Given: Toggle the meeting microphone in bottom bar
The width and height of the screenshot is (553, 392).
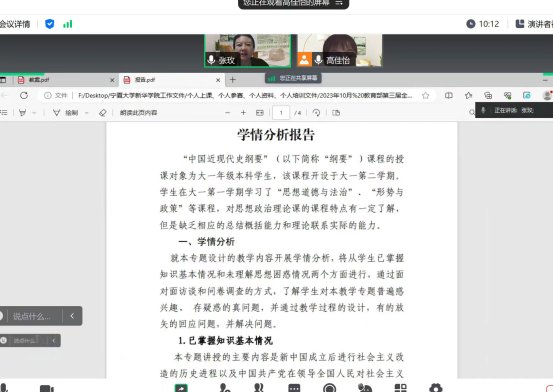Looking at the screenshot, I should pyautogui.click(x=4, y=388).
